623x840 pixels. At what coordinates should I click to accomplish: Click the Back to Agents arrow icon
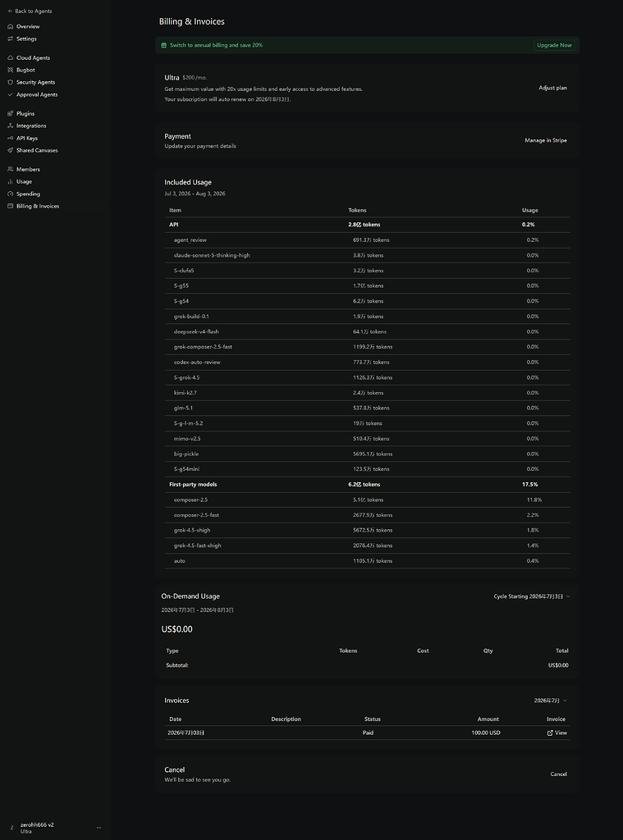click(x=10, y=11)
